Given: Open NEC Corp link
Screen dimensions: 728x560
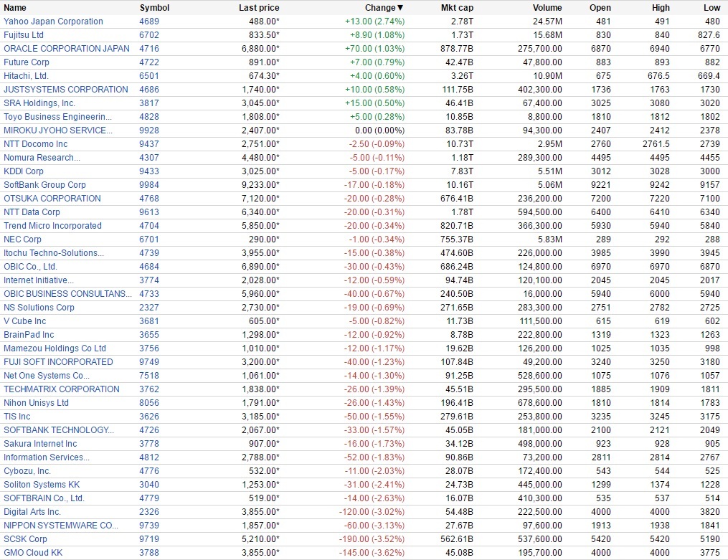Looking at the screenshot, I should [x=22, y=239].
